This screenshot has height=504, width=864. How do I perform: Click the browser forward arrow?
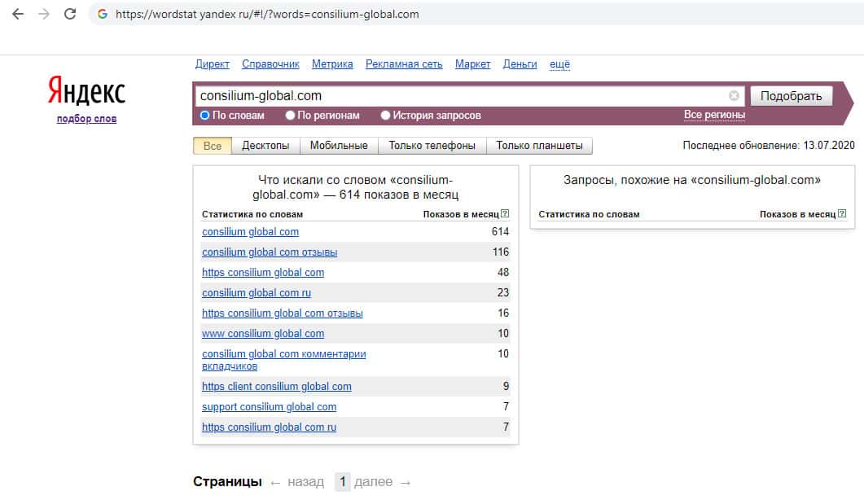(43, 14)
